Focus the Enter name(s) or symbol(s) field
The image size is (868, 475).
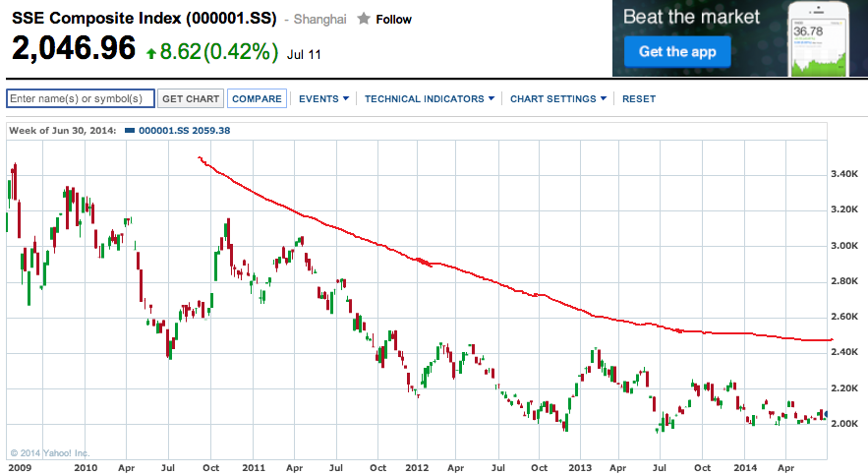point(81,99)
